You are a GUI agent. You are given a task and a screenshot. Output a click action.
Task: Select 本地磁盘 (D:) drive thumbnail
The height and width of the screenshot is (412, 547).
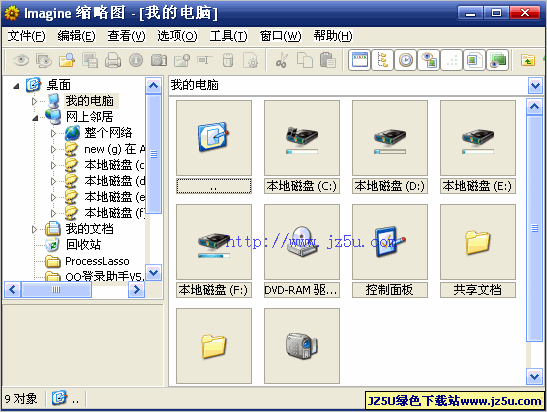click(x=390, y=138)
